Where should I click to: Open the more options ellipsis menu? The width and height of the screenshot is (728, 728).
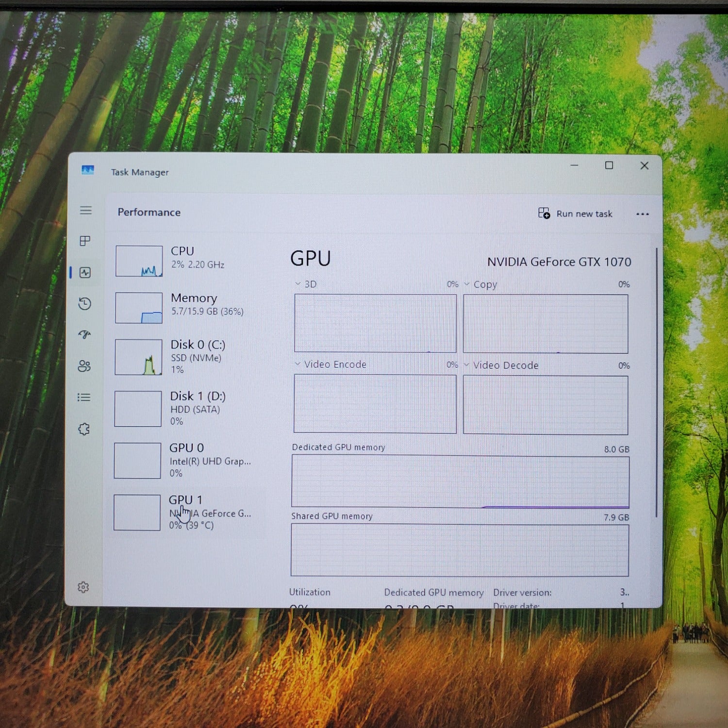[x=643, y=214]
